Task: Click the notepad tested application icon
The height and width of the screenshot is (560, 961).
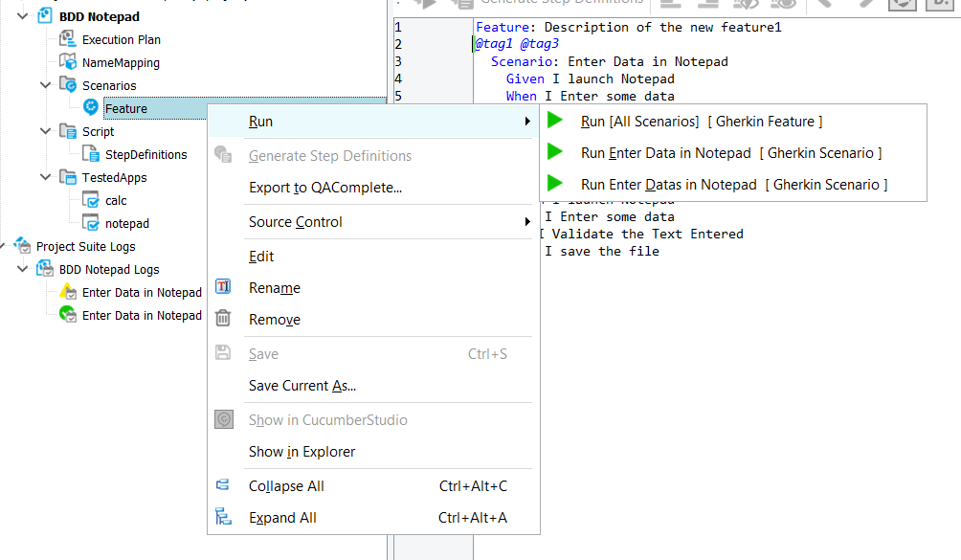Action: point(90,222)
